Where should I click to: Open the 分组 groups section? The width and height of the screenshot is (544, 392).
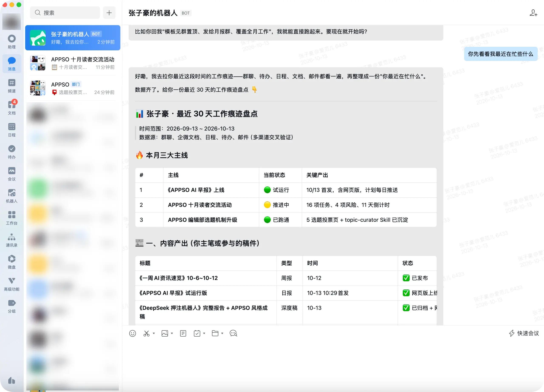pos(11,306)
